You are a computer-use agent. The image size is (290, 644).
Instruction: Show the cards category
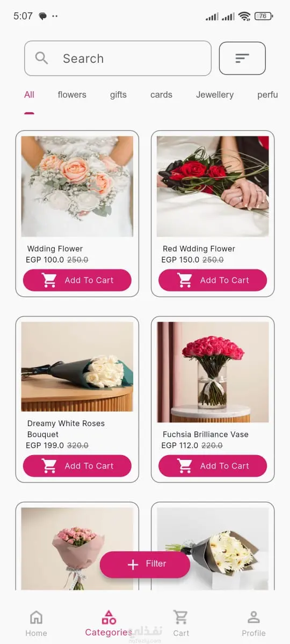point(161,94)
